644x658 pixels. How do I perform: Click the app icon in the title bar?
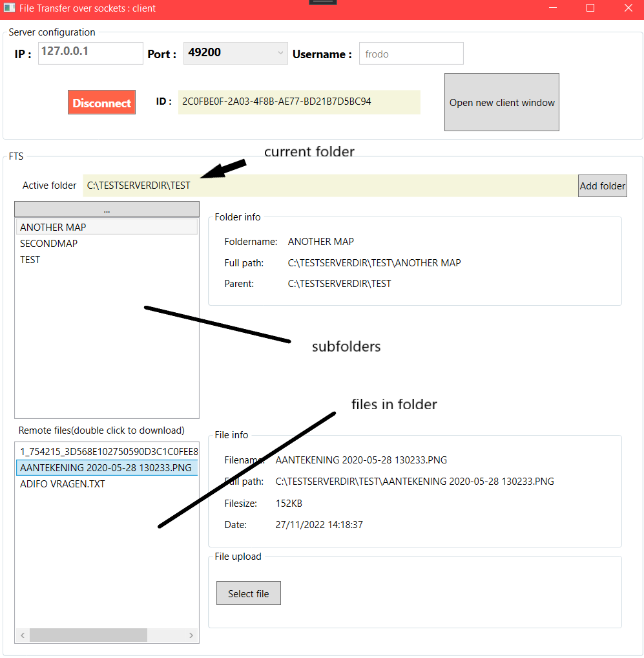(9, 8)
